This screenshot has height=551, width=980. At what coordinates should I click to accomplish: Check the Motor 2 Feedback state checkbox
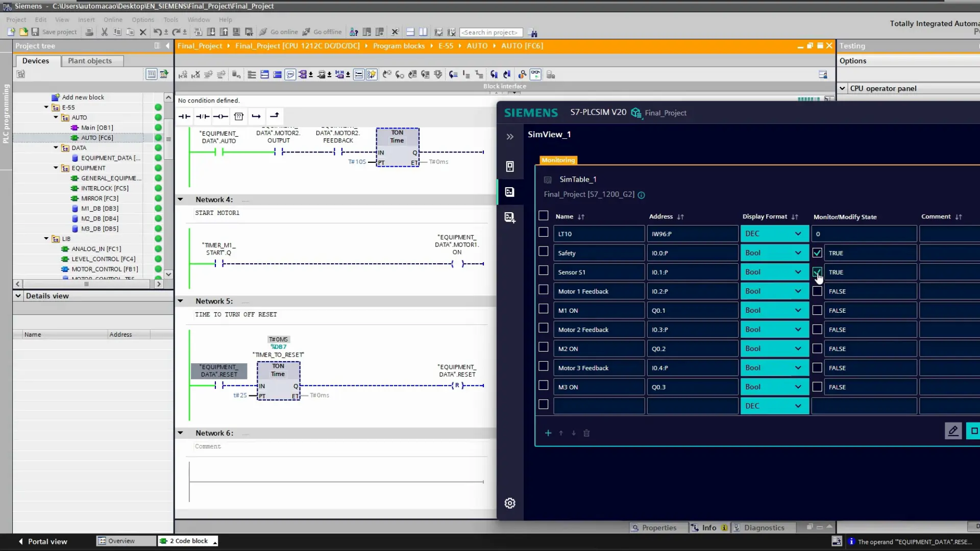pos(817,330)
